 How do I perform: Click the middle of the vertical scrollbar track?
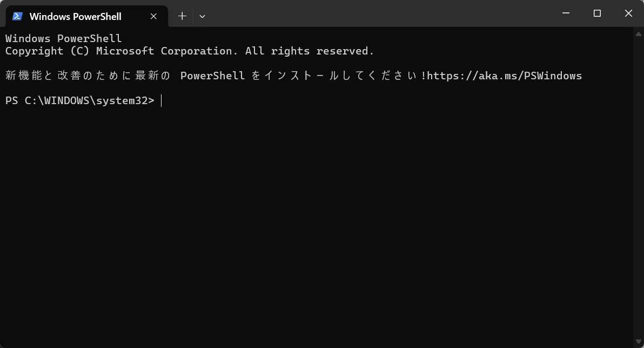pyautogui.click(x=638, y=187)
